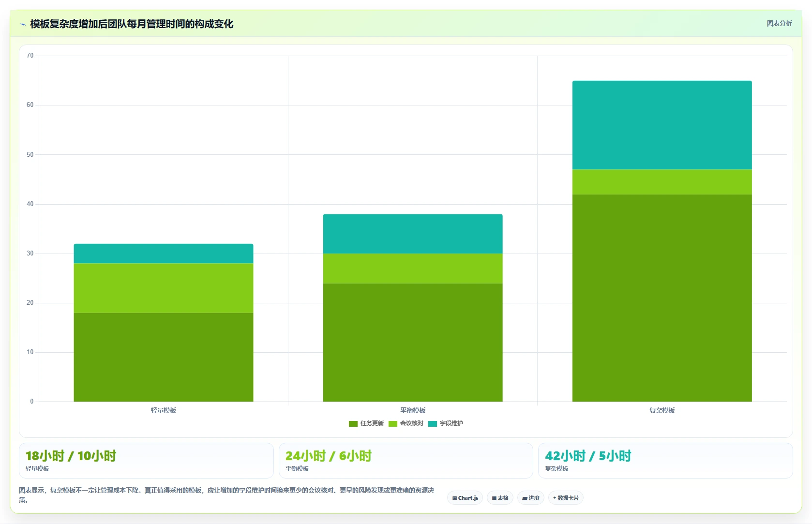Screen dimensions: 812x524
Task: Click the y-axis tick label 10
Action: [x=30, y=352]
